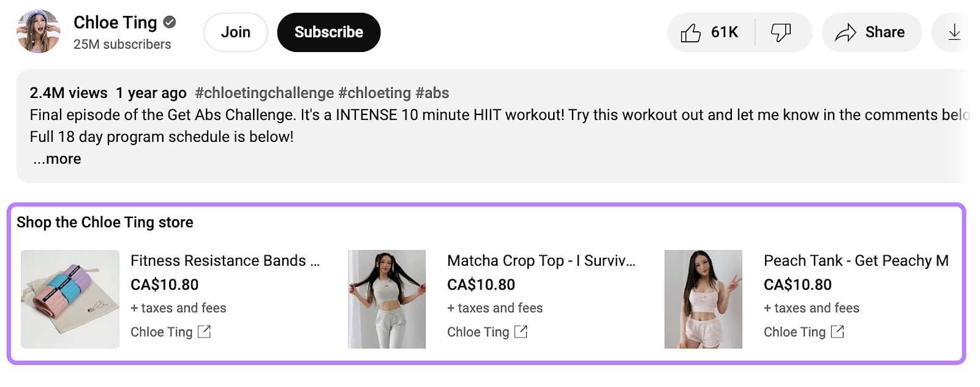Open external link icon for Fitness Resistance Bands
Screen dimensions: 980x387
pos(205,332)
